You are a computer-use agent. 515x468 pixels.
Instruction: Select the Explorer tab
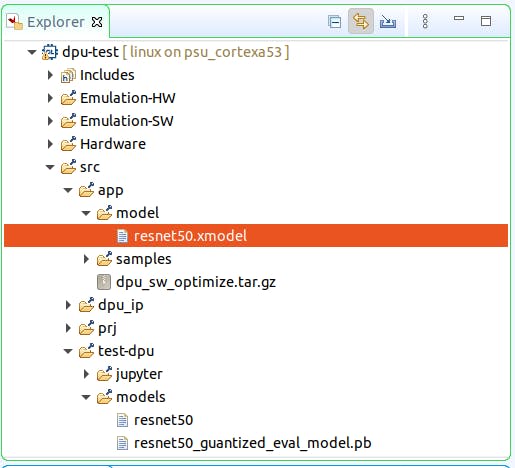tap(55, 22)
